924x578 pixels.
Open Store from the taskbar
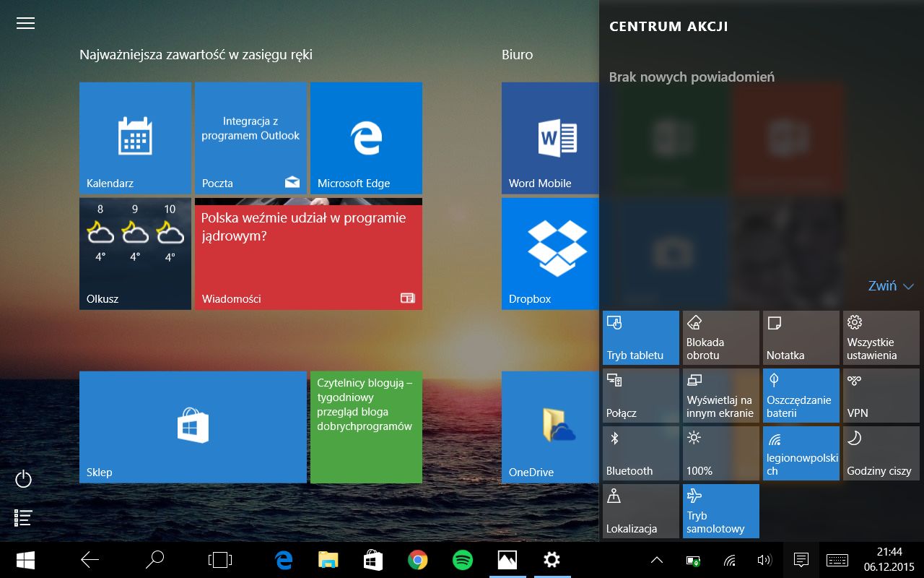[373, 560]
